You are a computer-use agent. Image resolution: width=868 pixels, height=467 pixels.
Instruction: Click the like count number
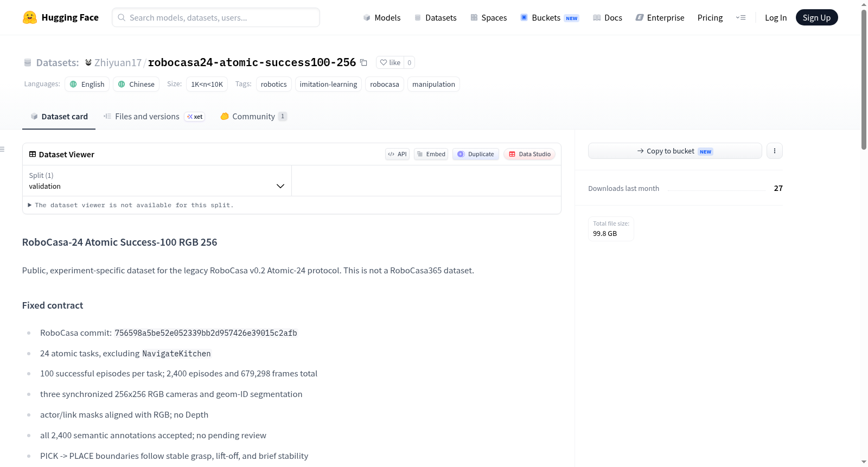pyautogui.click(x=410, y=62)
